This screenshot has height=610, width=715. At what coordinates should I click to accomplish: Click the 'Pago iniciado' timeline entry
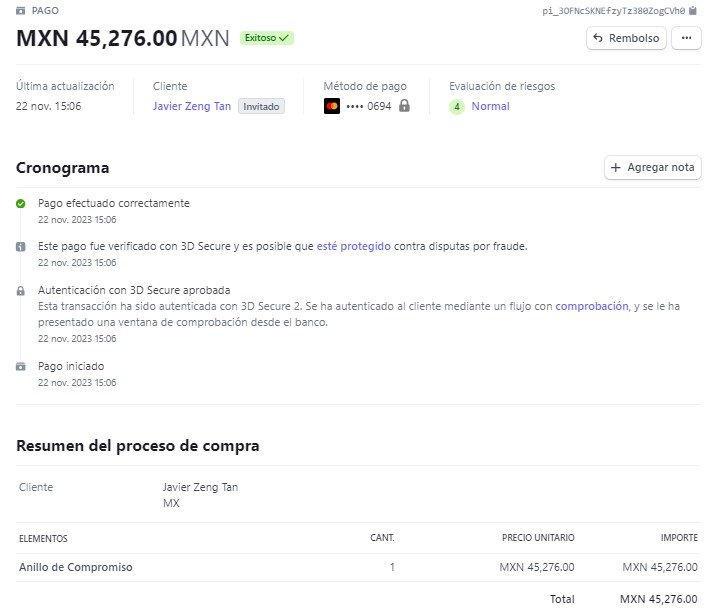71,366
